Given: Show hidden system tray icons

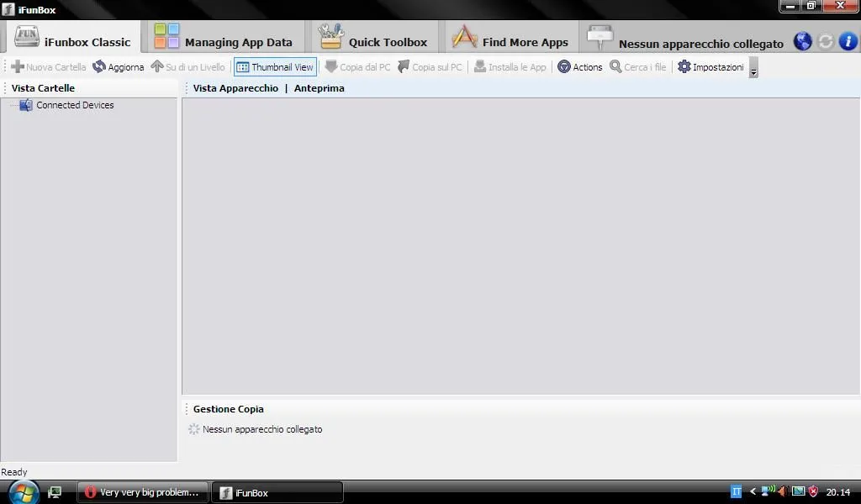Looking at the screenshot, I should click(753, 492).
